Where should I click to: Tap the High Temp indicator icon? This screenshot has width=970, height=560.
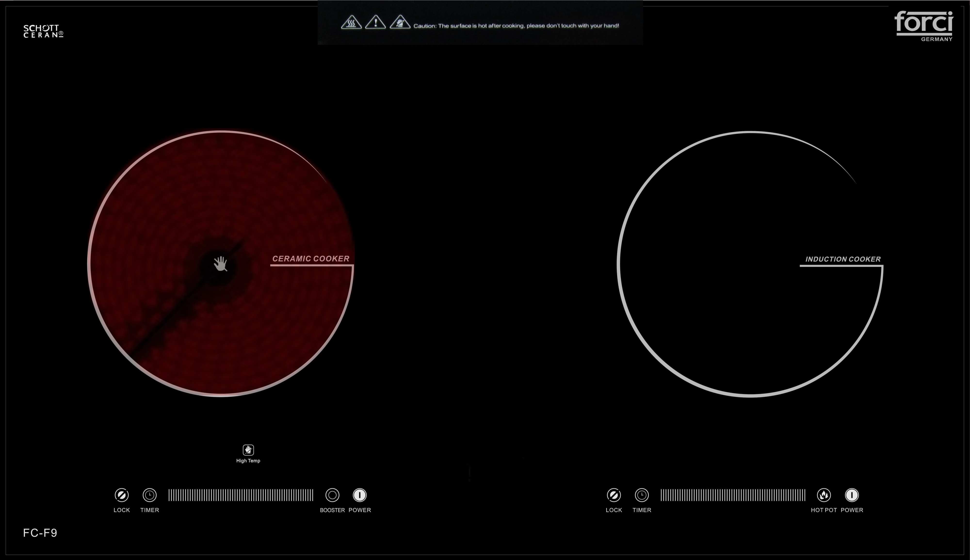248,450
